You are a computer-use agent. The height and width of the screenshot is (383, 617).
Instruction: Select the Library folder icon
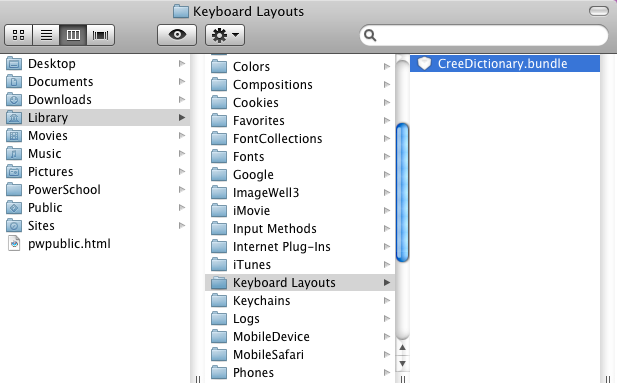point(14,118)
